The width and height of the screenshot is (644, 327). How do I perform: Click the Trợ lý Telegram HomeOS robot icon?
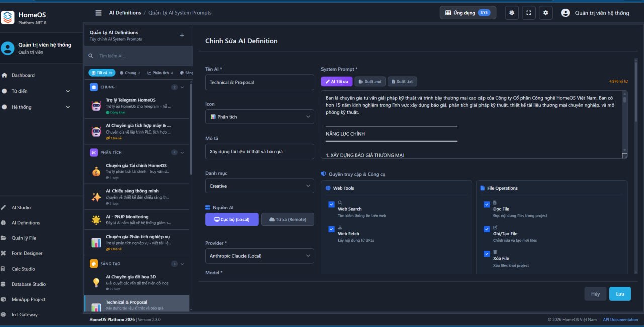[96, 106]
